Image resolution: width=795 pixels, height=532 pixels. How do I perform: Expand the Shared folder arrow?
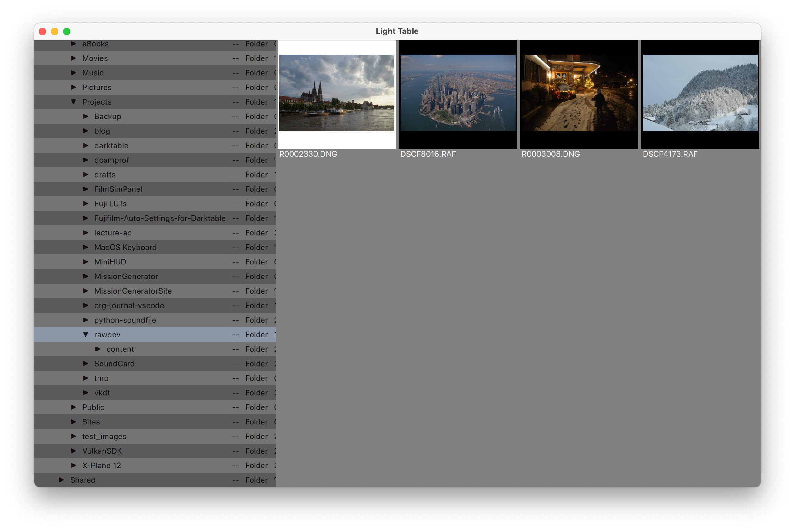[62, 480]
